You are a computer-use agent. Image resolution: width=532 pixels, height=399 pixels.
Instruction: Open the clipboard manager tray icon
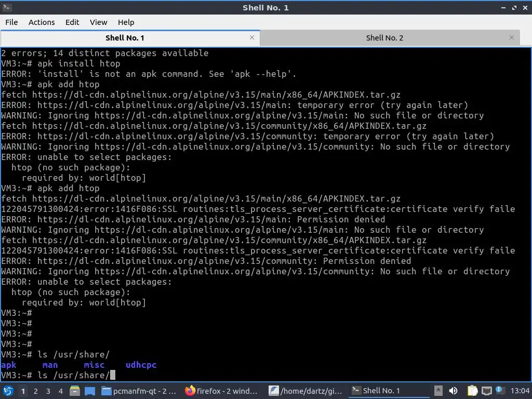[x=472, y=391]
